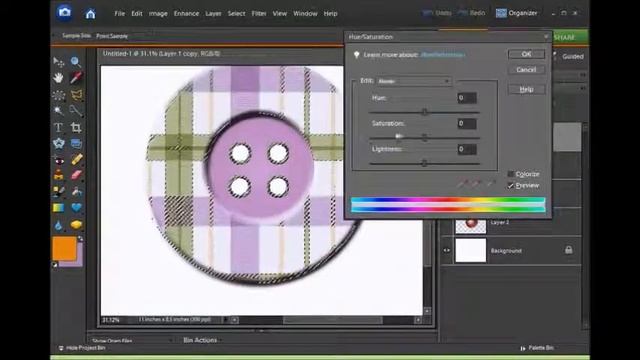Reset default colors icon below swatches
Screen dimensions: 640x360
tap(55, 265)
